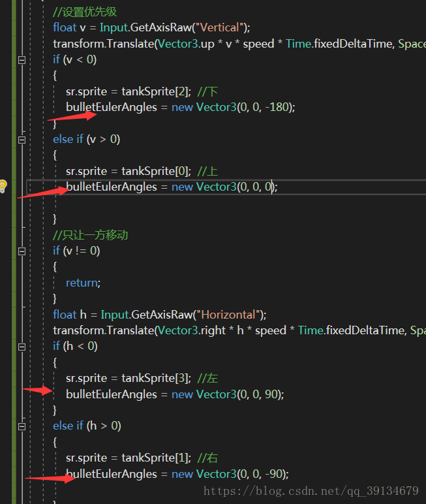Click 'tankSprite[3]' in sprite assignment

tap(155, 378)
